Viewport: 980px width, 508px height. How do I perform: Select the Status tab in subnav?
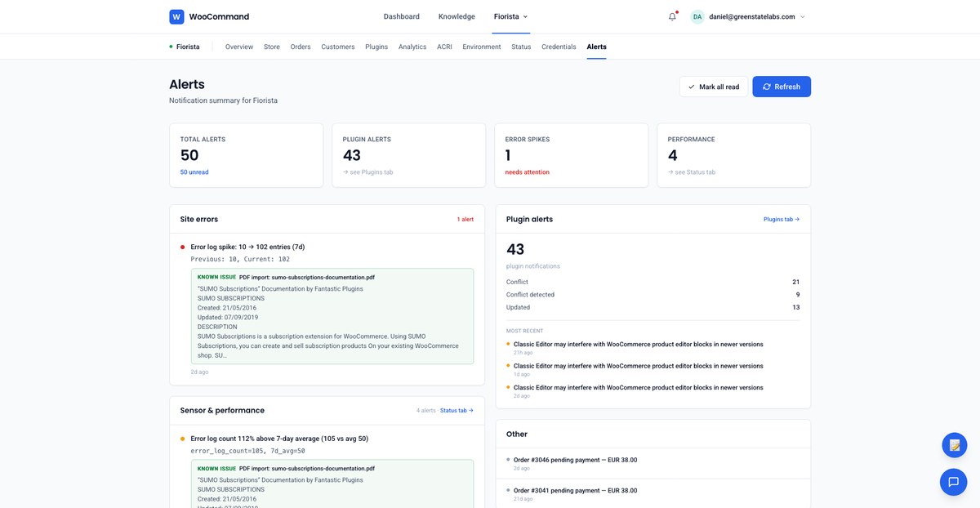click(x=521, y=47)
